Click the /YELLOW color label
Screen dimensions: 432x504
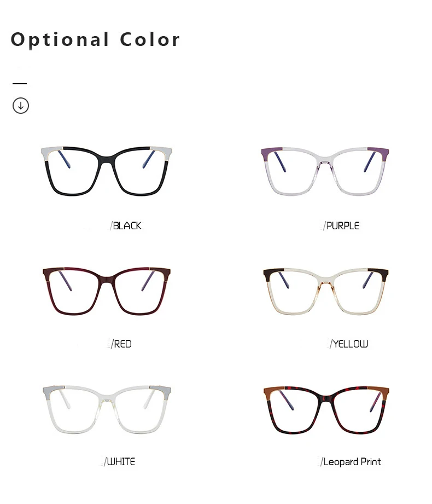click(x=349, y=344)
